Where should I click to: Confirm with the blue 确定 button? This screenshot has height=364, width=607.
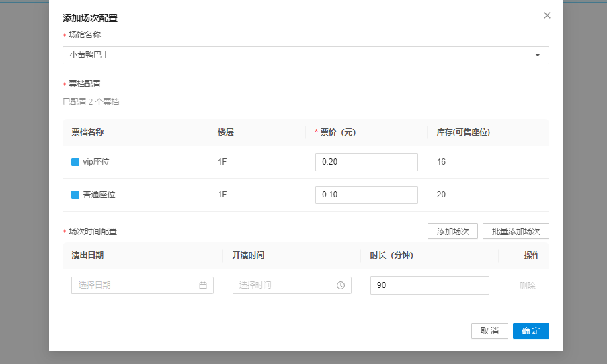coord(530,331)
